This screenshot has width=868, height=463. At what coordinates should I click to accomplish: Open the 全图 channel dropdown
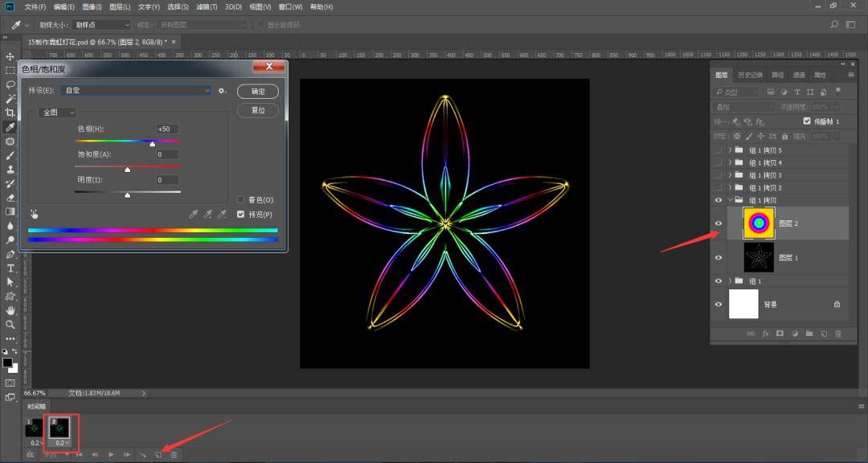coord(55,112)
